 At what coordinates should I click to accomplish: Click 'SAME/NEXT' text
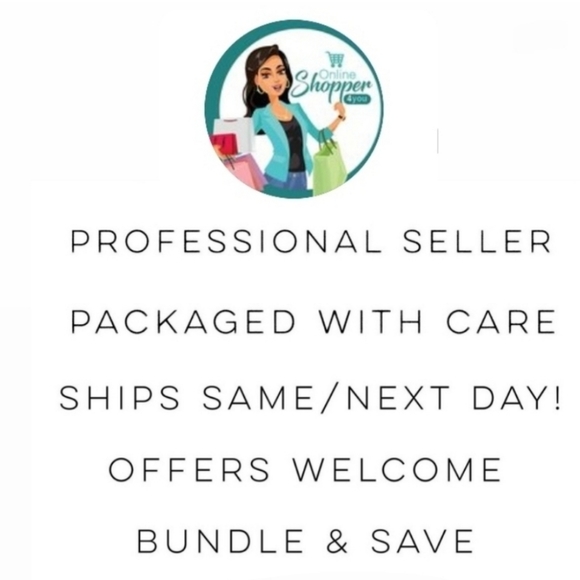[326, 398]
